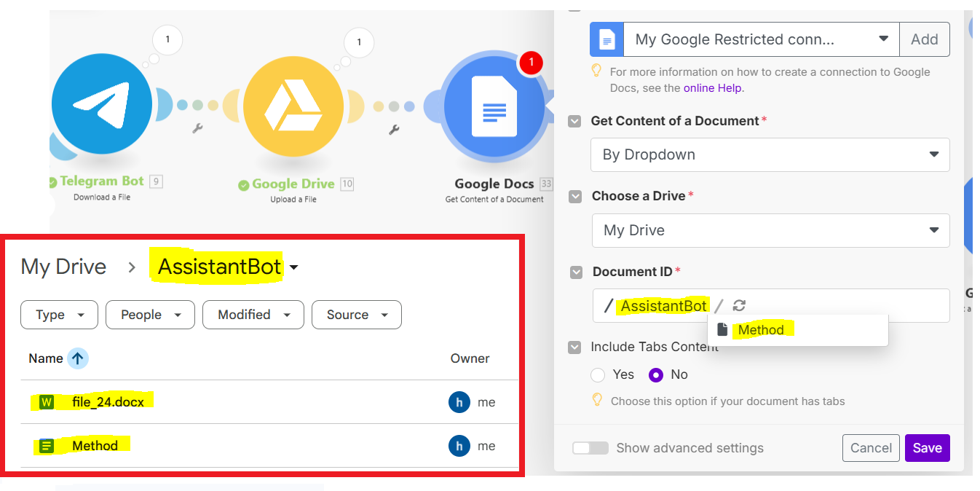Go to My Drive in breadcrumb
The image size is (980, 491).
click(63, 267)
